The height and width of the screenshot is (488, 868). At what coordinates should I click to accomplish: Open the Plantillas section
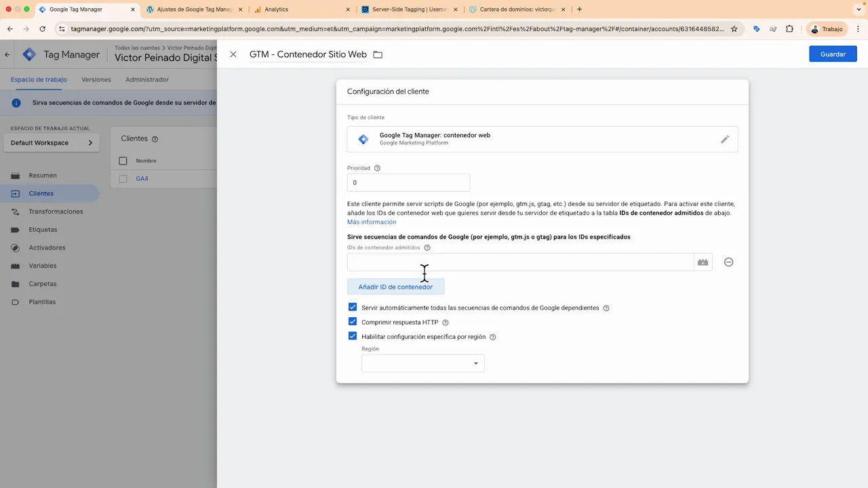[x=42, y=302]
